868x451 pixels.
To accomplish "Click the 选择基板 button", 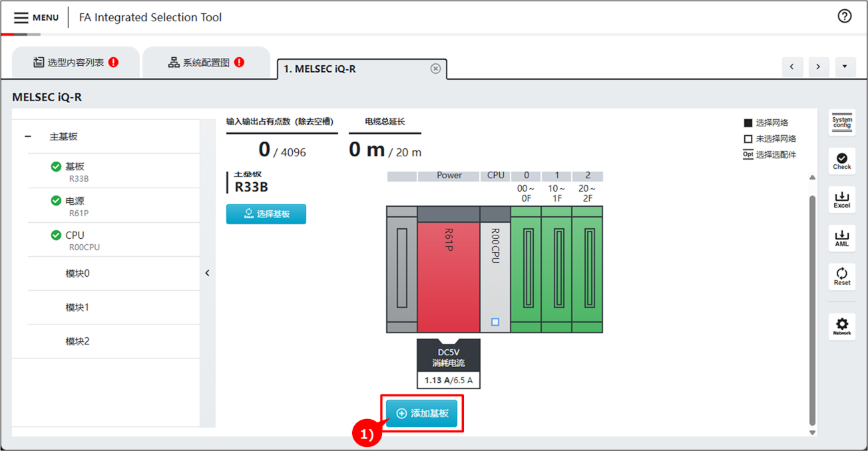I will point(266,214).
